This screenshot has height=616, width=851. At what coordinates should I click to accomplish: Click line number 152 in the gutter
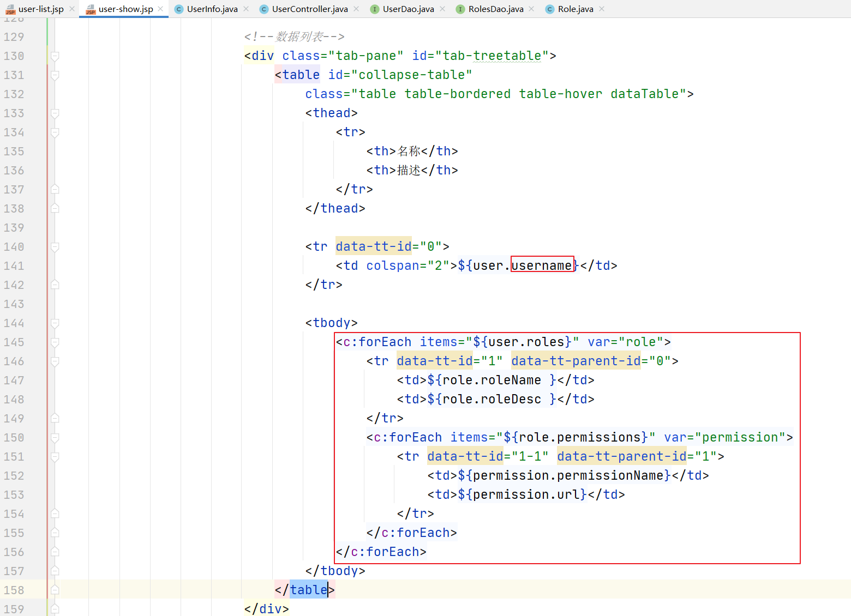click(14, 476)
